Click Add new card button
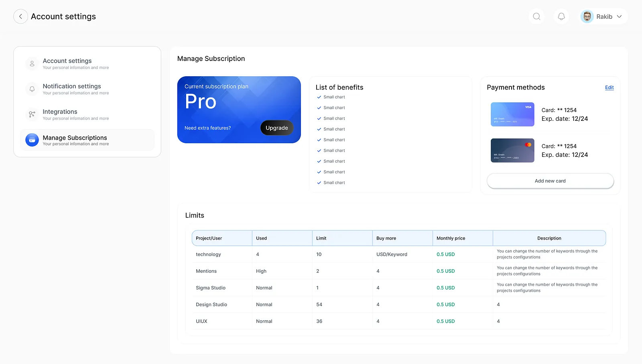 550,181
